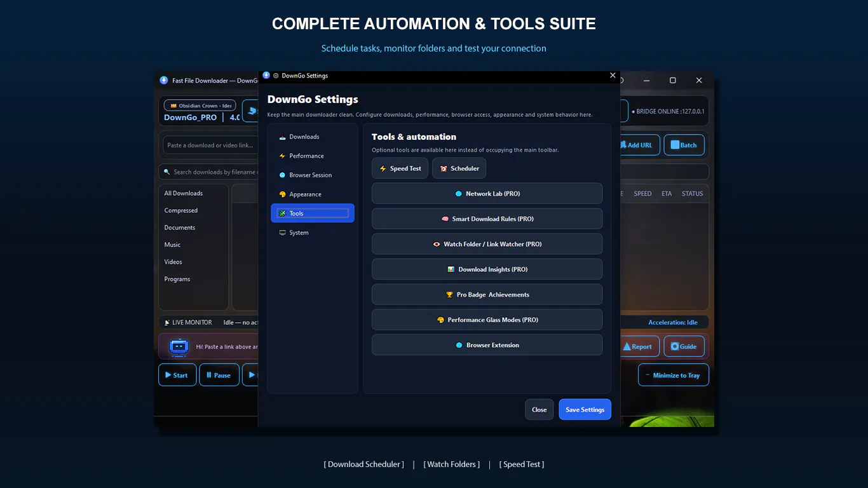Focus the paste download link field
The width and height of the screenshot is (868, 488).
click(210, 145)
